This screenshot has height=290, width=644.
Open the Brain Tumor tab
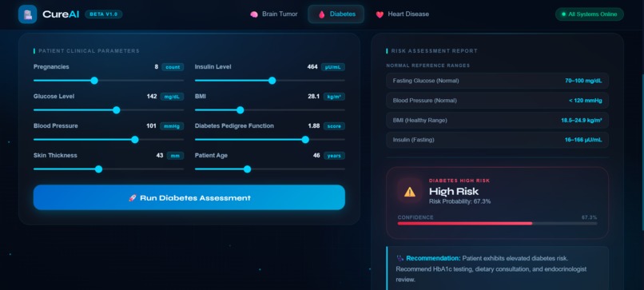point(274,14)
